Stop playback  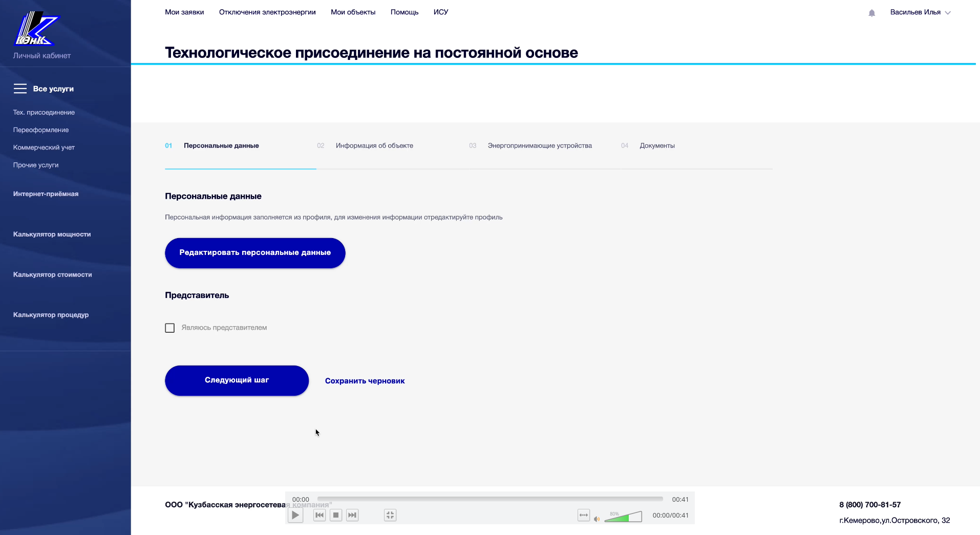tap(336, 515)
